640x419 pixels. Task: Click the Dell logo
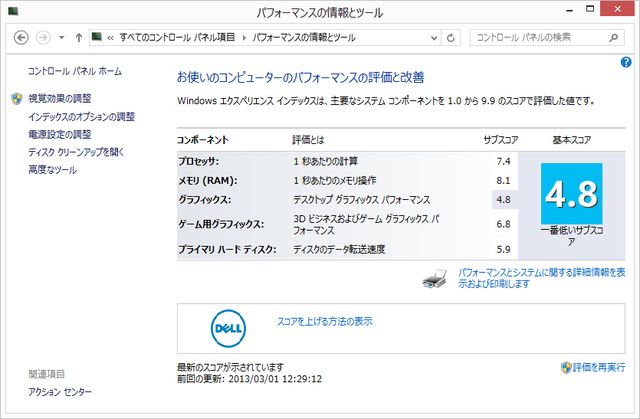click(x=228, y=328)
